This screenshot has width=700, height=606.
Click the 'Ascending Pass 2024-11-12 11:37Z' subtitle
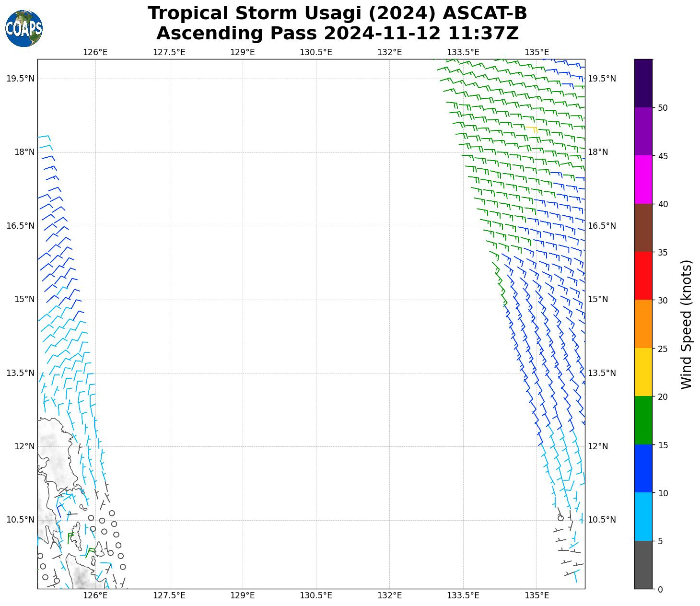click(x=337, y=34)
